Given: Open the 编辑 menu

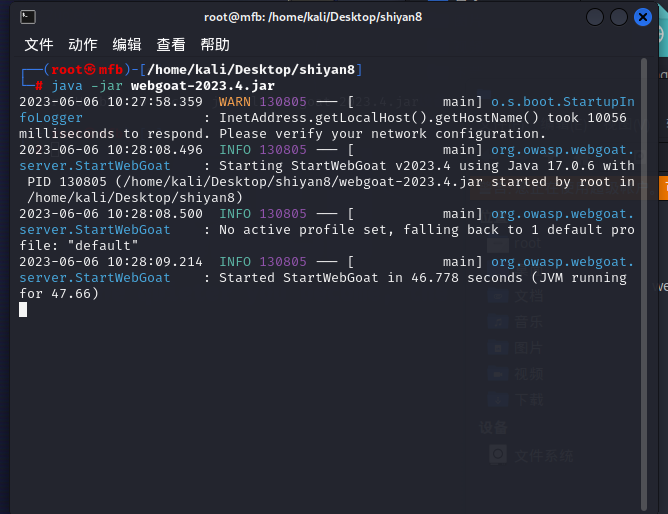Looking at the screenshot, I should 127,45.
